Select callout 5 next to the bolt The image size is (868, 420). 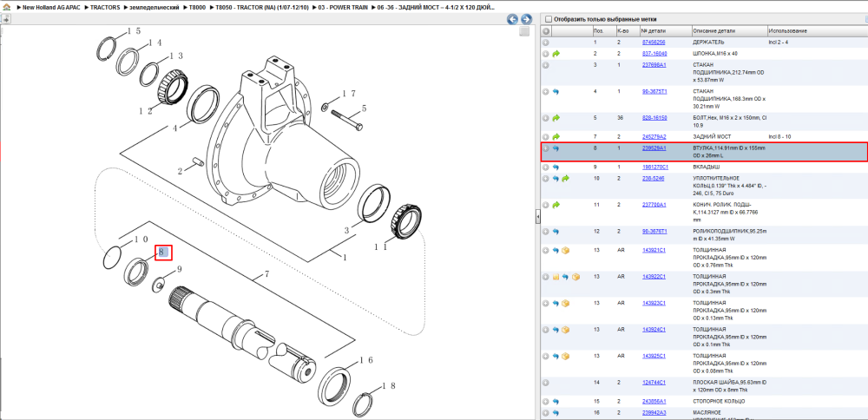pos(365,108)
